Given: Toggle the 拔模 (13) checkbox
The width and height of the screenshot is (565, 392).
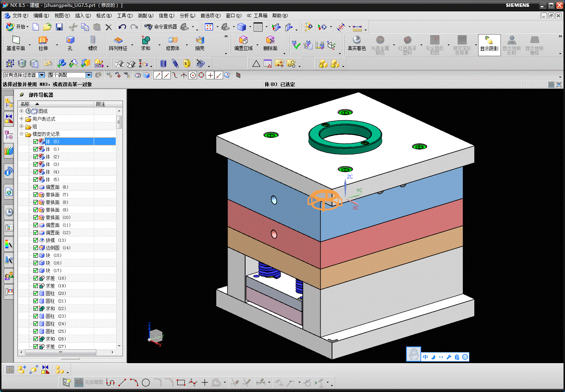Looking at the screenshot, I should (x=36, y=240).
